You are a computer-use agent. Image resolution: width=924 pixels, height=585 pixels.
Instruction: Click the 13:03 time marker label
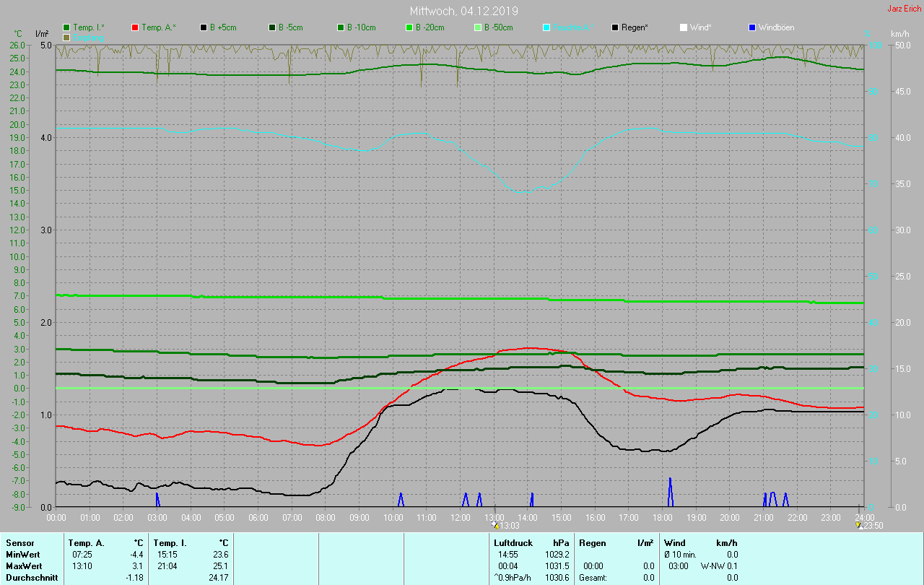pyautogui.click(x=510, y=526)
